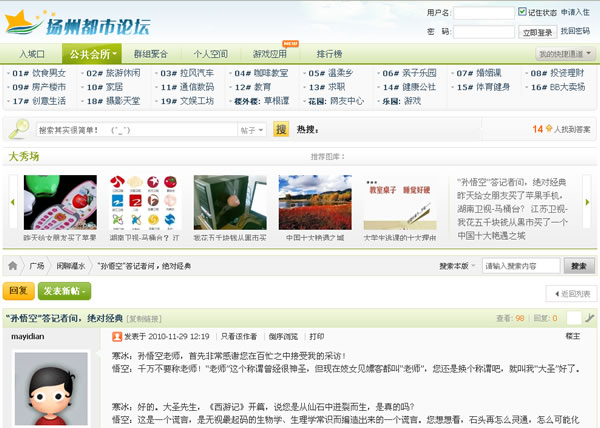Open forum 03# 拉风汽车

point(187,73)
